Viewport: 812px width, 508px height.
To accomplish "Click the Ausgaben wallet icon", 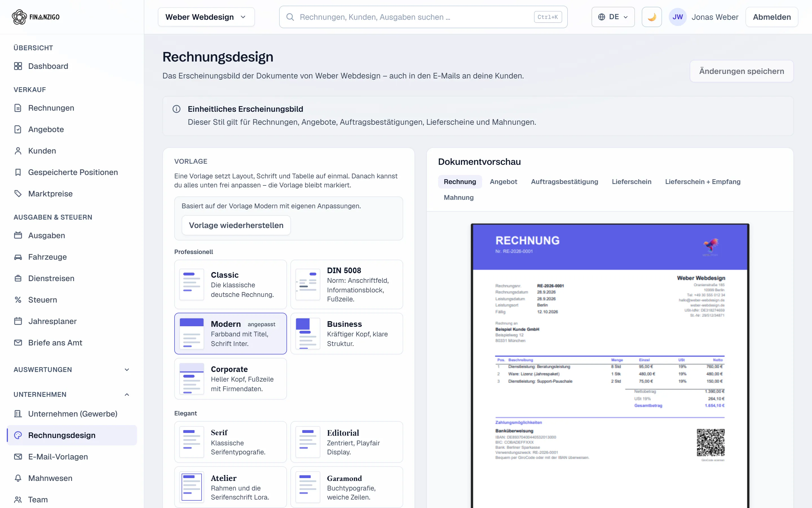I will click(x=18, y=236).
